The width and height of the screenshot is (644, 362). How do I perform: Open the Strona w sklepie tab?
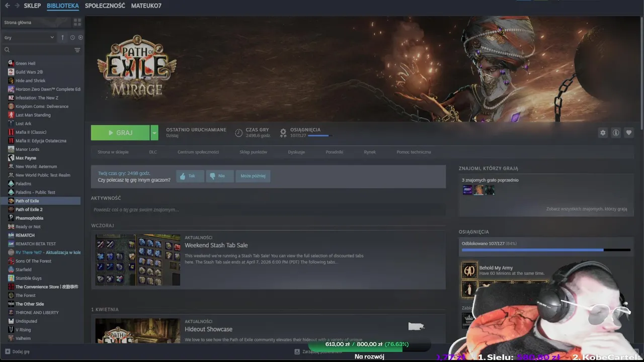pyautogui.click(x=113, y=152)
